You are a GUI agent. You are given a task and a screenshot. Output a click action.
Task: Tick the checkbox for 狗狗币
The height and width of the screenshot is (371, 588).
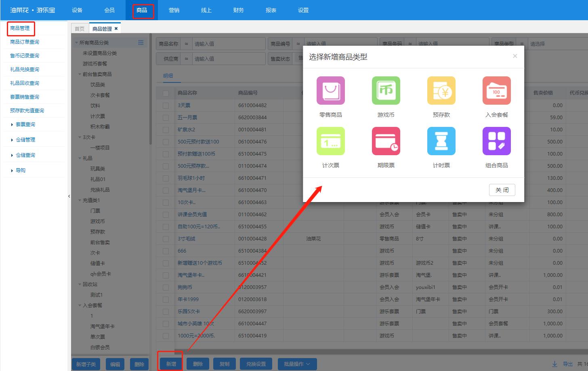tap(166, 287)
